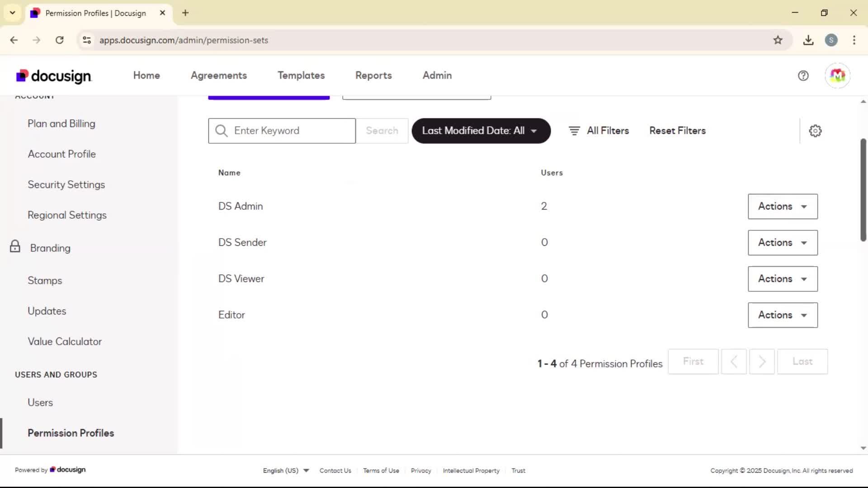Open Terms of Use footer link
Viewport: 868px width, 488px height.
[381, 470]
